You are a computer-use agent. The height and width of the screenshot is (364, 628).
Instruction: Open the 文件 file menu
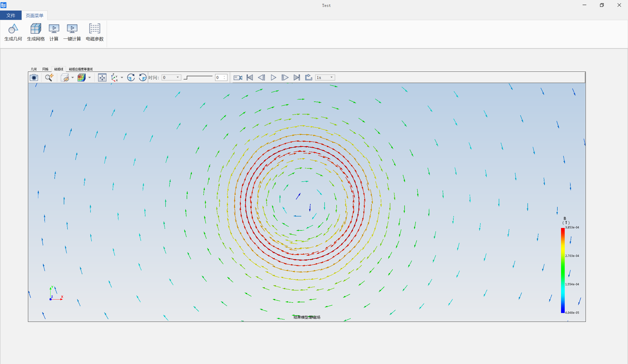(x=11, y=15)
